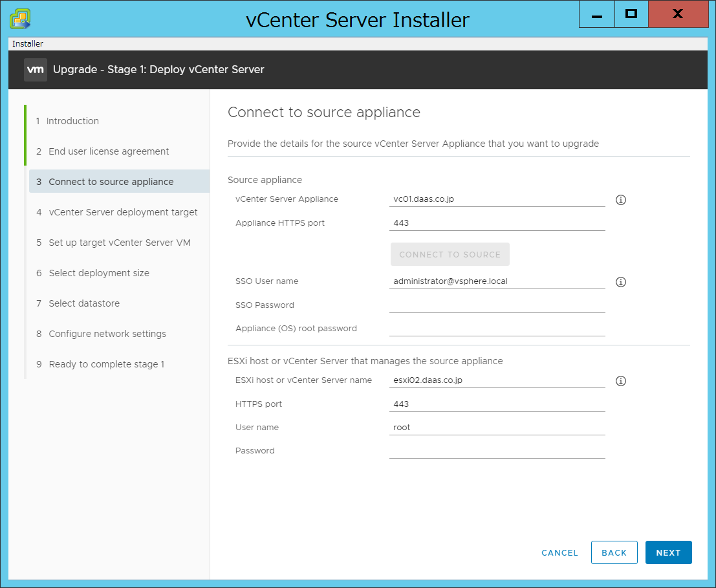The image size is (716, 588).
Task: Click the CANCEL link
Action: click(x=559, y=552)
